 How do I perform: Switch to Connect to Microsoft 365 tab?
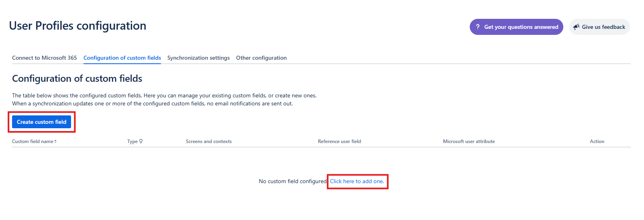(x=44, y=58)
